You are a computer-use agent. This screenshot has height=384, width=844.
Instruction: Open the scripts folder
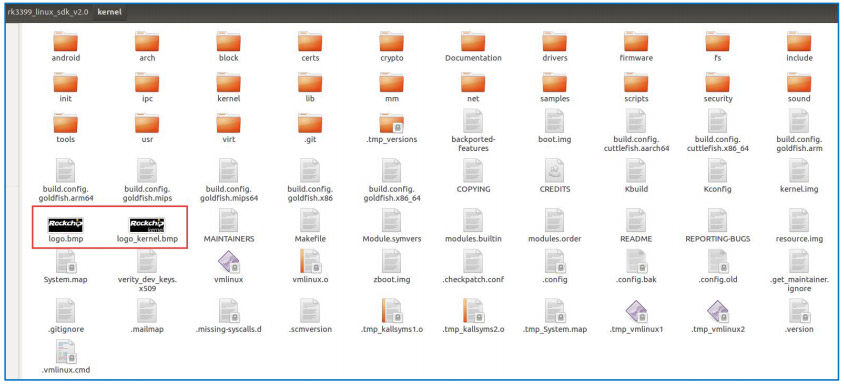[x=636, y=82]
